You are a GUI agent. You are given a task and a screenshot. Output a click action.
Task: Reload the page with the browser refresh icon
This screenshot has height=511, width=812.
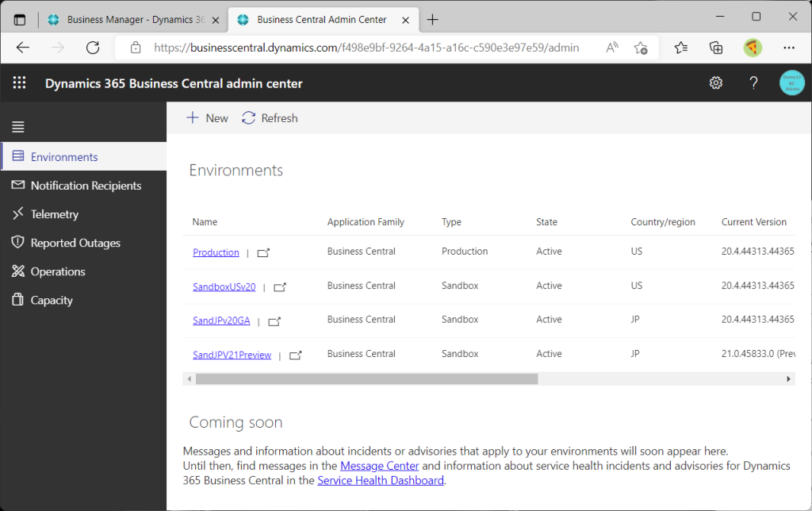[x=93, y=48]
